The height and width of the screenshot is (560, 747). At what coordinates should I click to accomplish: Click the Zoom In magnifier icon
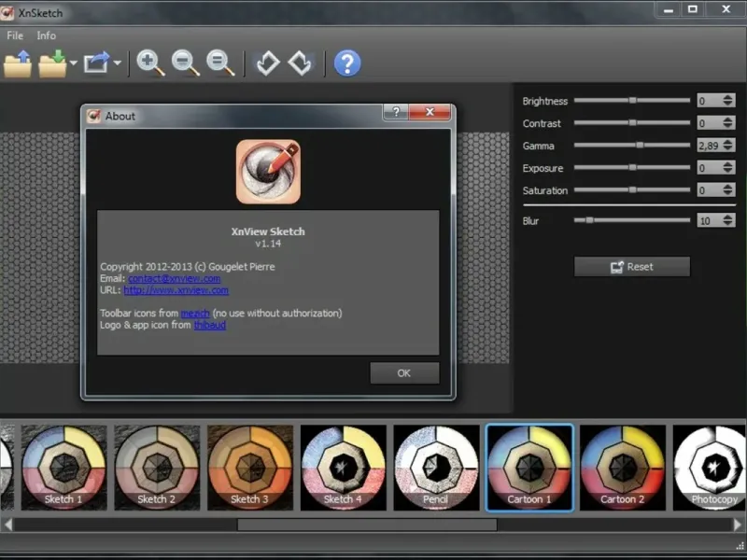tap(150, 63)
